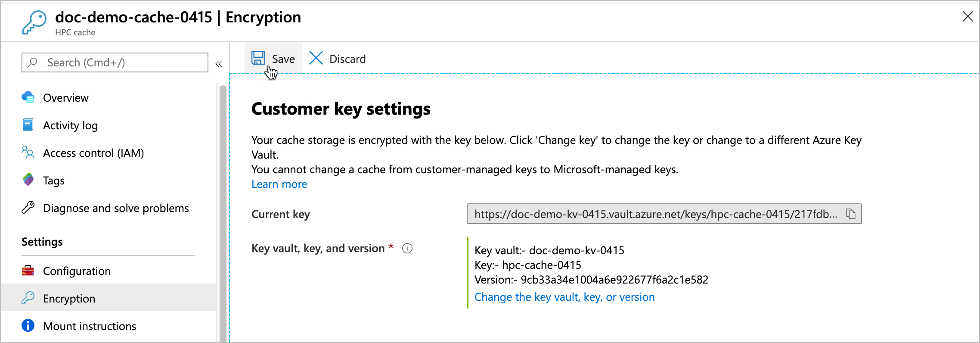Click the Tags icon in the sidebar
Screen dimensions: 980x343
(28, 180)
